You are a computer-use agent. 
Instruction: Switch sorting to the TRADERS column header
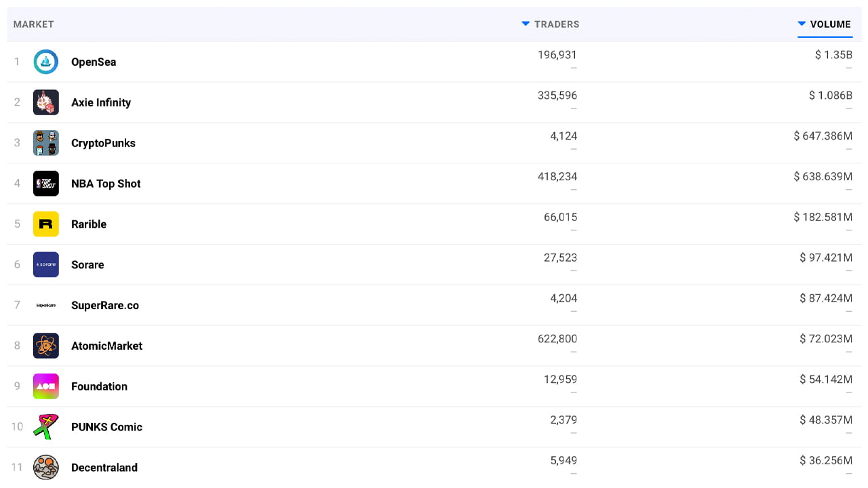pyautogui.click(x=556, y=24)
